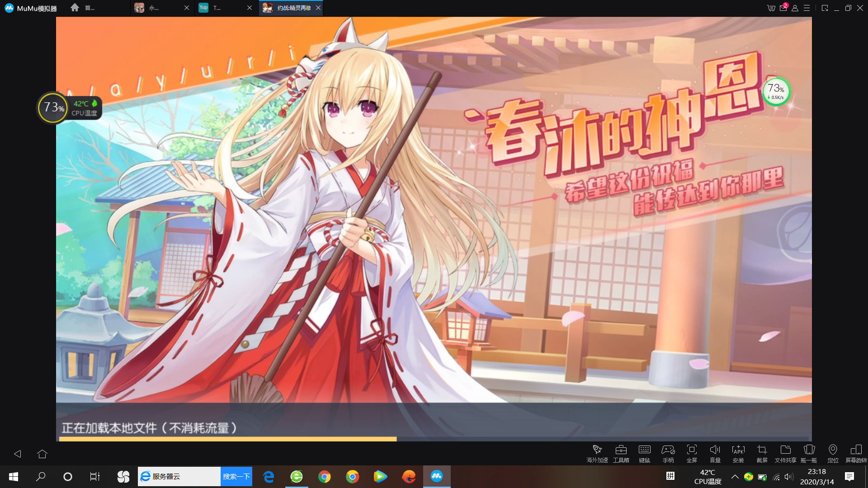Click the 正在加载本地文件 loading text
Viewport: 868px width, 488px height.
pyautogui.click(x=150, y=427)
